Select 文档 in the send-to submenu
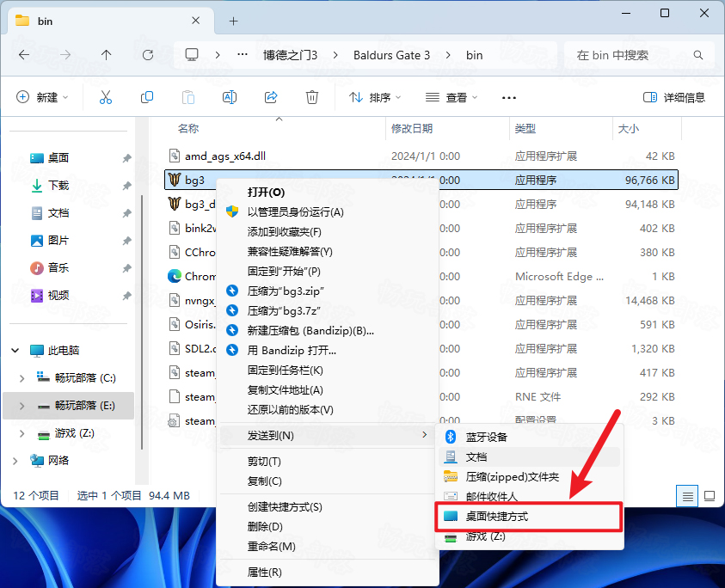Screen dimensions: 725x588 point(529,456)
